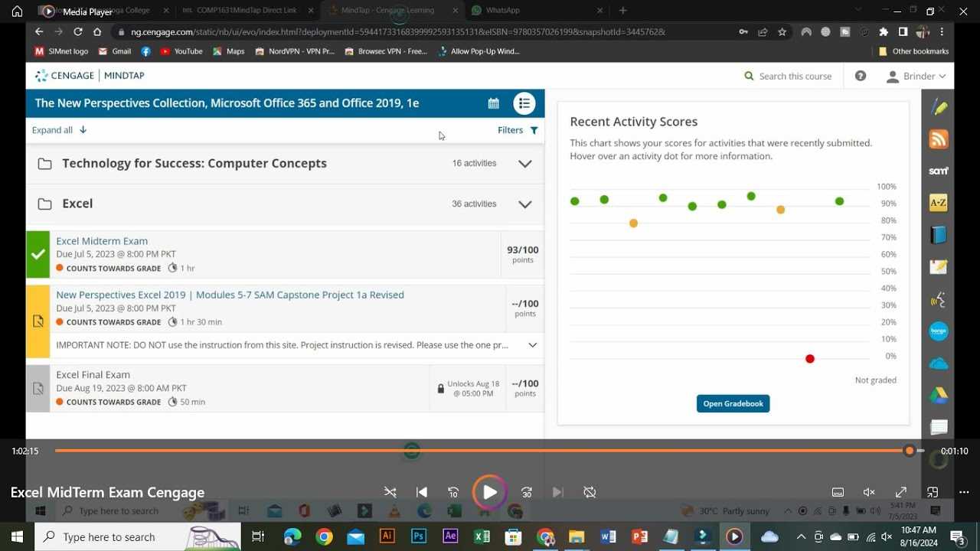
Task: Click the Open Gradebook button
Action: (x=733, y=403)
